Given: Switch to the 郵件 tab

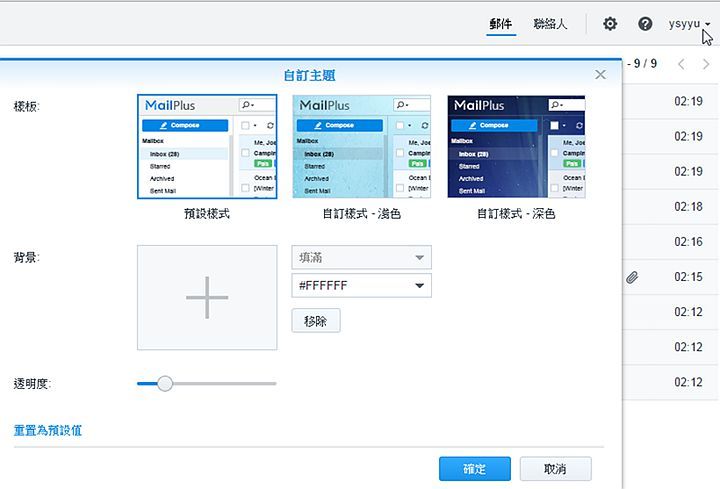Looking at the screenshot, I should (x=501, y=24).
